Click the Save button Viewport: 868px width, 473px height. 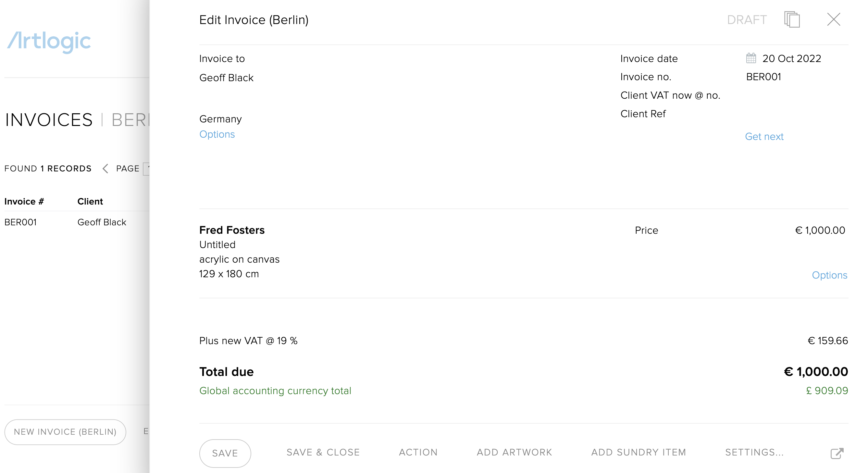(x=225, y=453)
